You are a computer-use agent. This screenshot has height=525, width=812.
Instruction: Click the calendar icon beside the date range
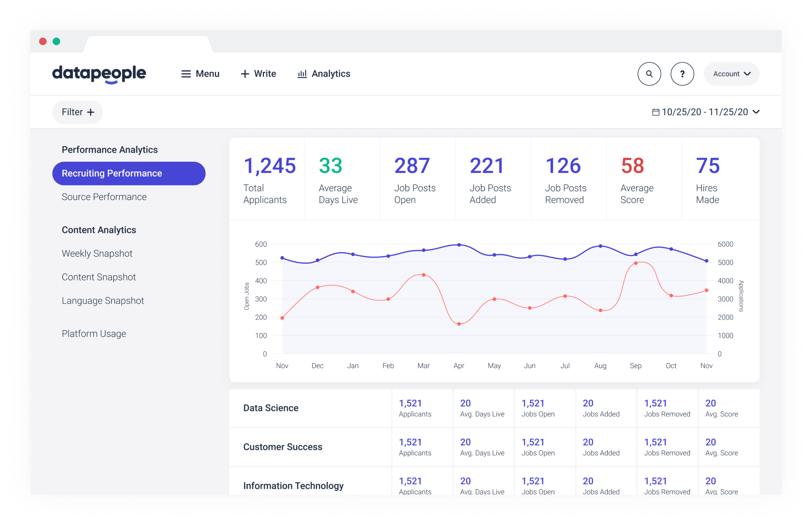(x=656, y=112)
